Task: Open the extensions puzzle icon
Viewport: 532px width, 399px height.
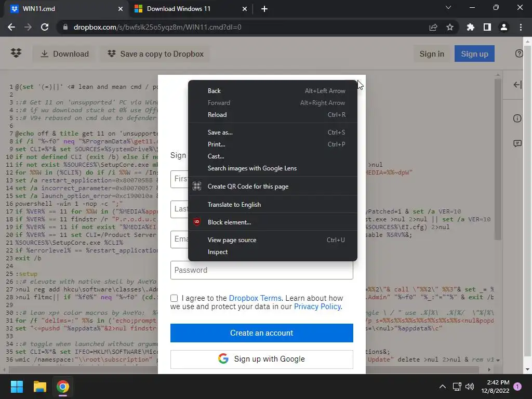Action: (x=471, y=27)
